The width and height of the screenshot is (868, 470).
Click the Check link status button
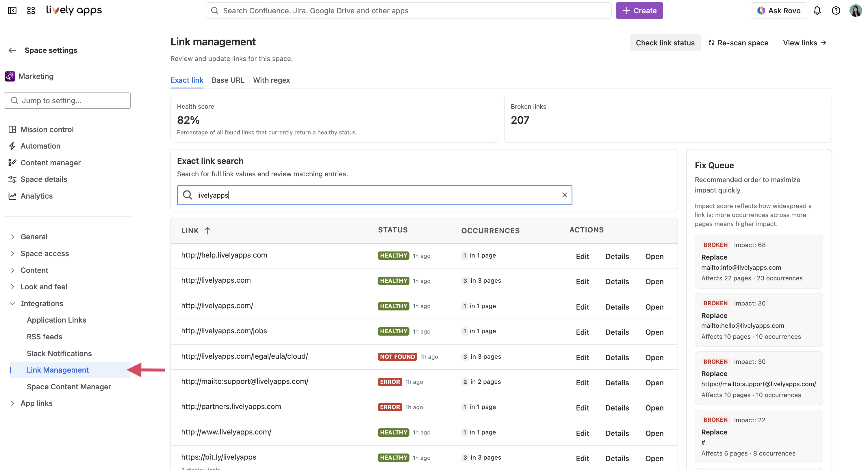tap(665, 43)
